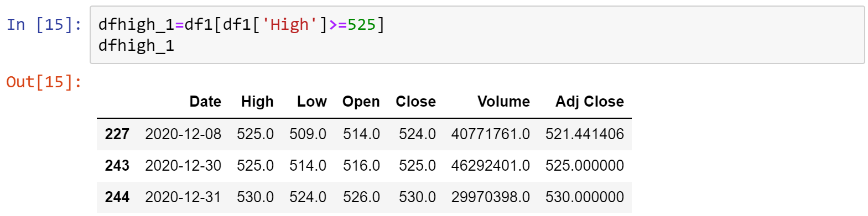Screen dimensions: 868x216
Task: Select row index 244
Action: point(117,197)
